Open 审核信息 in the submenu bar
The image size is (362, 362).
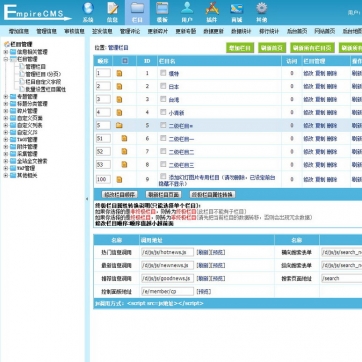pos(74,31)
